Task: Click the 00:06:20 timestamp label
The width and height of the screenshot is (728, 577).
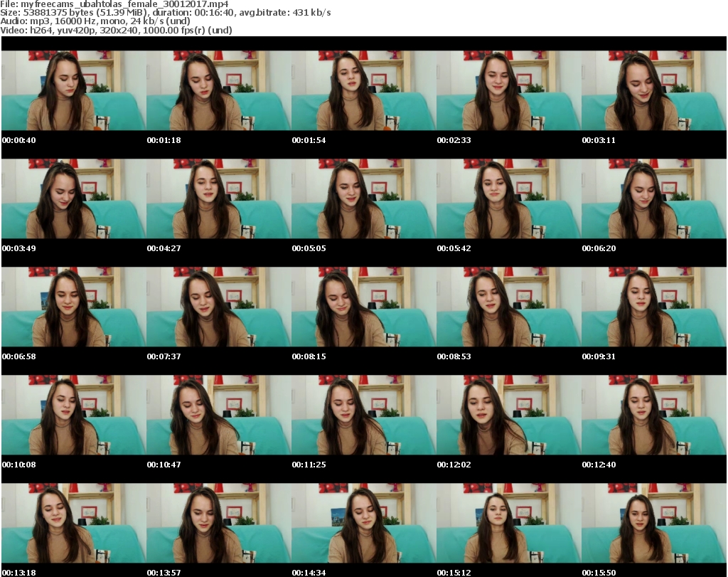Action: tap(599, 248)
